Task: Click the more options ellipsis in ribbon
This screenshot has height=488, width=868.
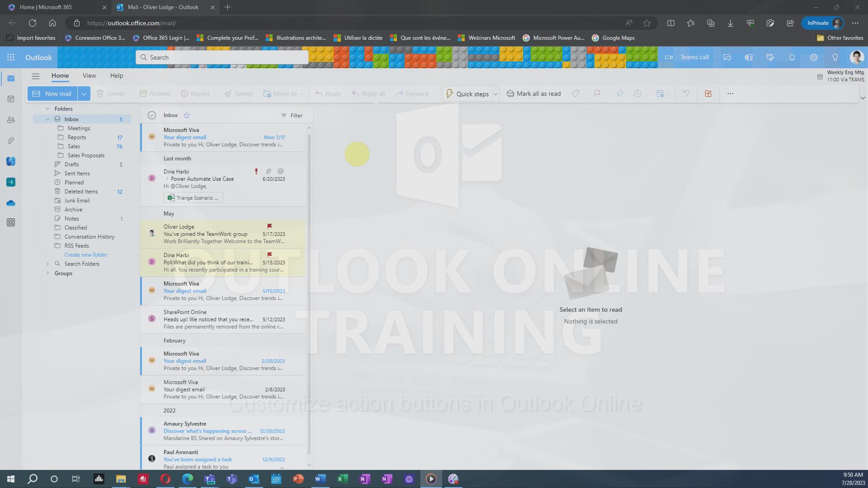Action: click(731, 94)
